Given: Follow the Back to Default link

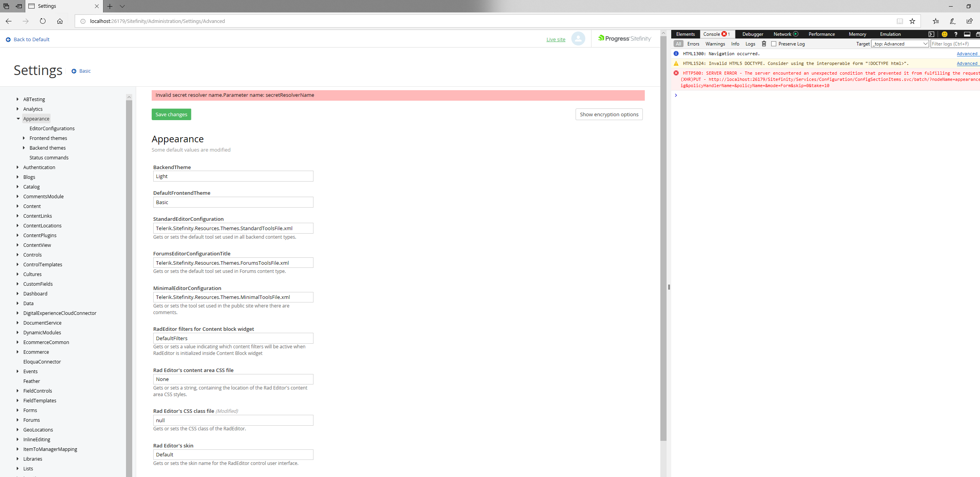Looking at the screenshot, I should (x=28, y=39).
